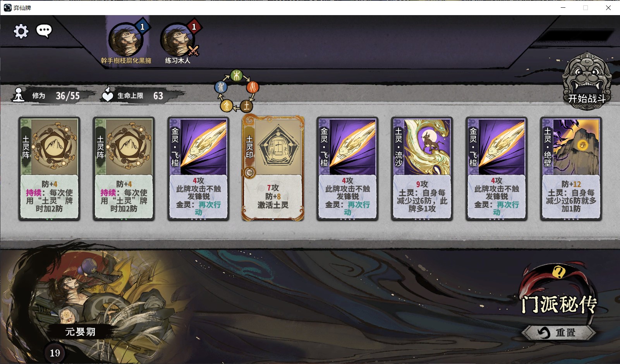The image size is (620, 364).
Task: Select the blue water element icon
Action: coord(221,87)
